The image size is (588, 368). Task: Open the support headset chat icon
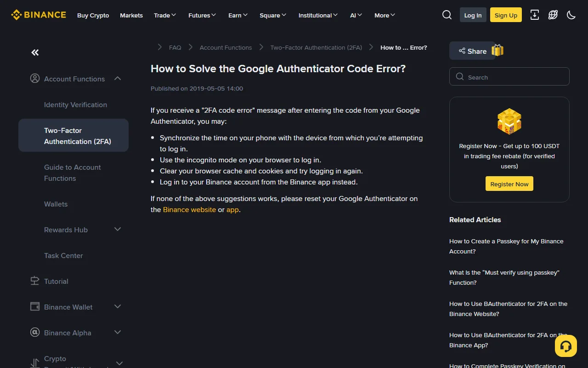[566, 346]
